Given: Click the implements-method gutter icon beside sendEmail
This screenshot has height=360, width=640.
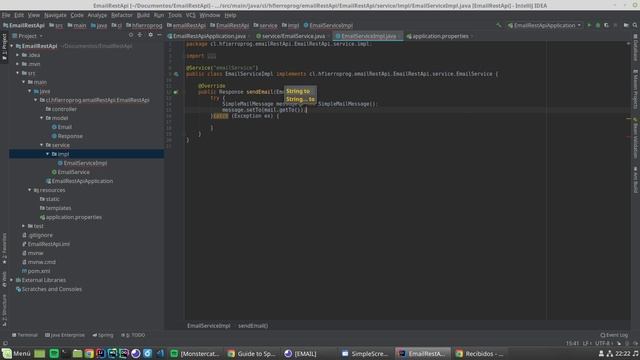Looking at the screenshot, I should pos(176,92).
